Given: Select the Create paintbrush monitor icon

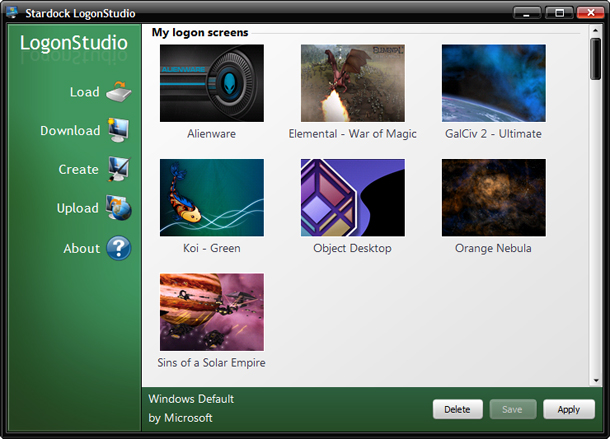Looking at the screenshot, I should 119,169.
